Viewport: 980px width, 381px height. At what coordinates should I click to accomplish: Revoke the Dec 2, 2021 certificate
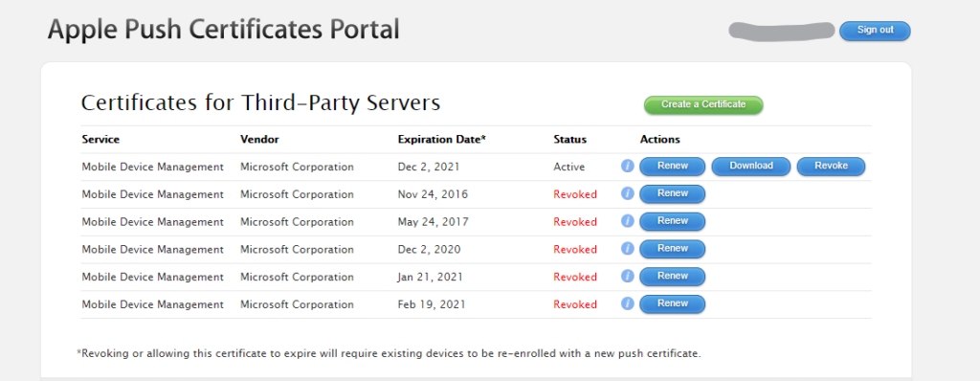point(831,167)
